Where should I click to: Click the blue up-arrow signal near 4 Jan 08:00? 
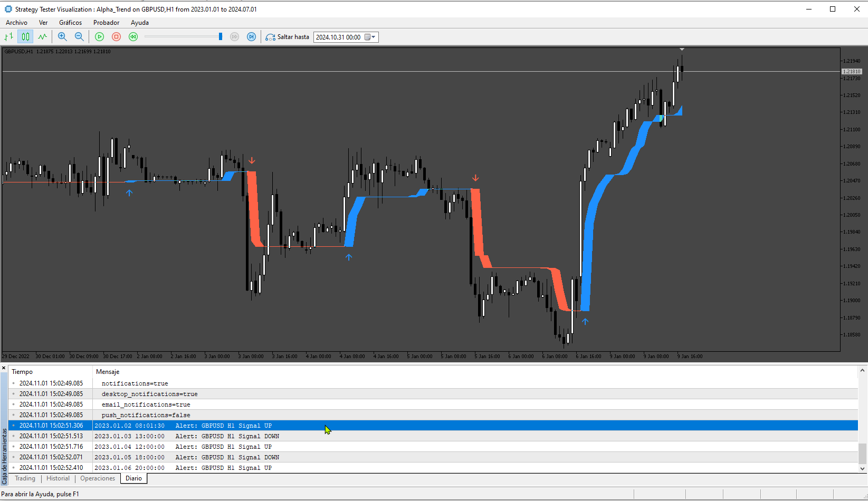(x=349, y=257)
